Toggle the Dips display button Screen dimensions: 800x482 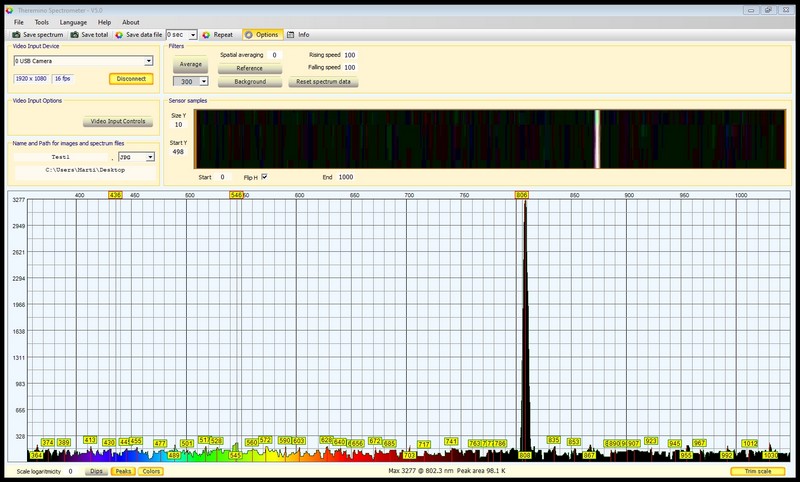[96, 471]
